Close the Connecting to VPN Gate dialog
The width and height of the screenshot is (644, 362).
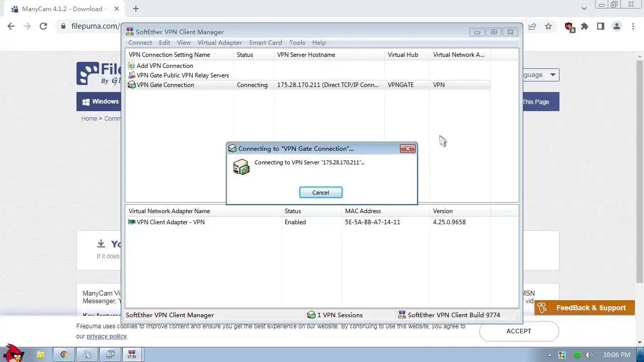[408, 148]
